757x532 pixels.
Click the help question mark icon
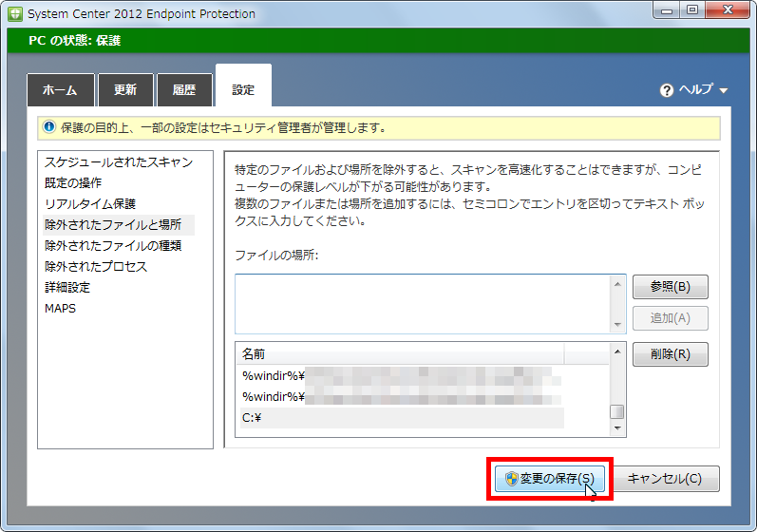coord(667,90)
